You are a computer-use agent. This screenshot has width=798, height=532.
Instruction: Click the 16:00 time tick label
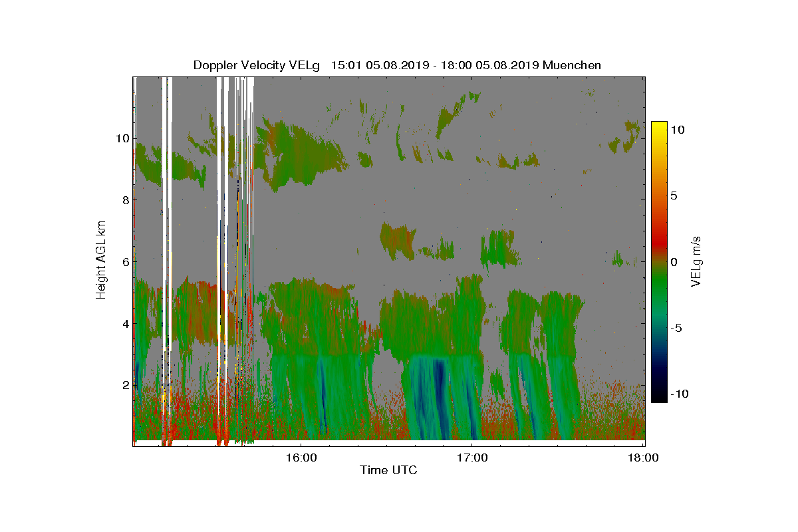pyautogui.click(x=301, y=458)
